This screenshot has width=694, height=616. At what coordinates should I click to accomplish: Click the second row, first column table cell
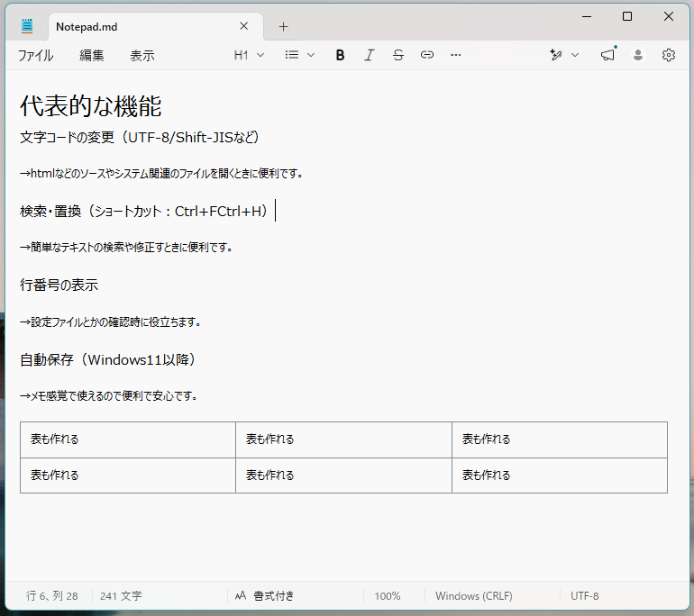click(128, 476)
